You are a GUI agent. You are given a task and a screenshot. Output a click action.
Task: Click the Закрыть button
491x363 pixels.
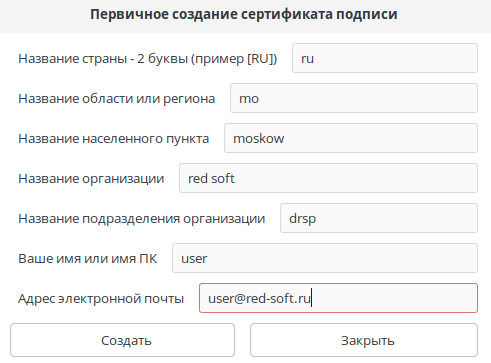coord(364,340)
